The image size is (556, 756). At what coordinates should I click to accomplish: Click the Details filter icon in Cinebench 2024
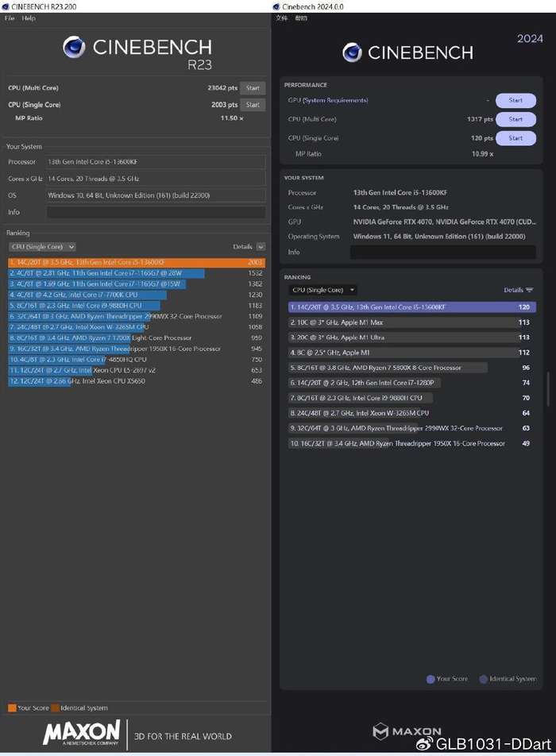[530, 291]
